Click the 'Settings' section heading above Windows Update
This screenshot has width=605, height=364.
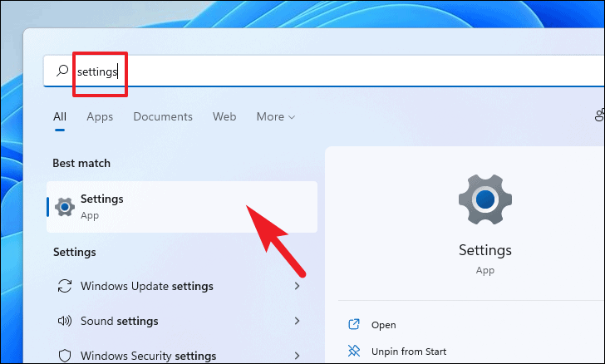(x=75, y=252)
